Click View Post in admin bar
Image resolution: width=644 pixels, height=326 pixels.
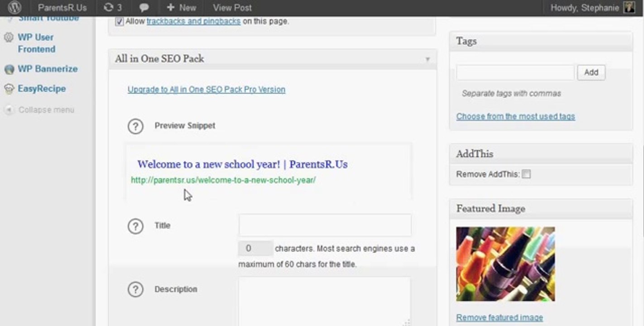232,8
